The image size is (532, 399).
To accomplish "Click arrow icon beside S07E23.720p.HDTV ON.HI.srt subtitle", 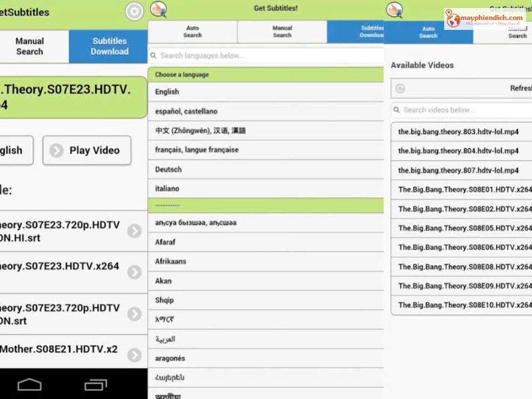I will (x=134, y=231).
